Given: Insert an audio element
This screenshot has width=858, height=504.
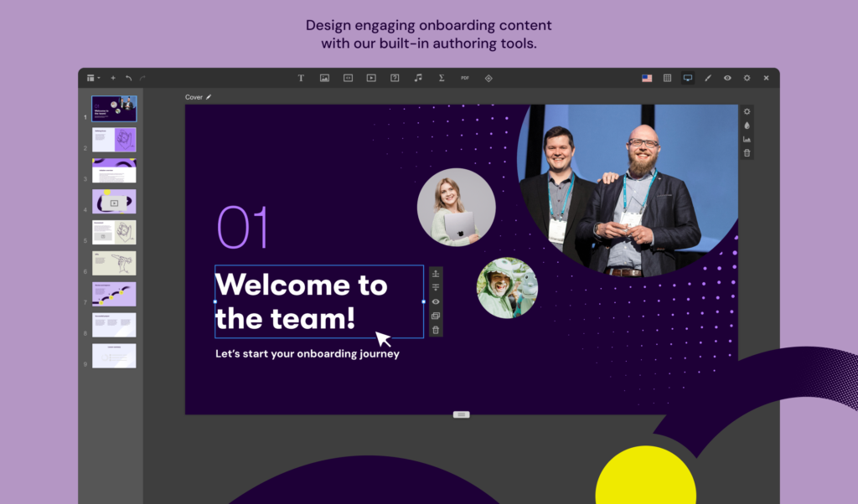Looking at the screenshot, I should (418, 78).
